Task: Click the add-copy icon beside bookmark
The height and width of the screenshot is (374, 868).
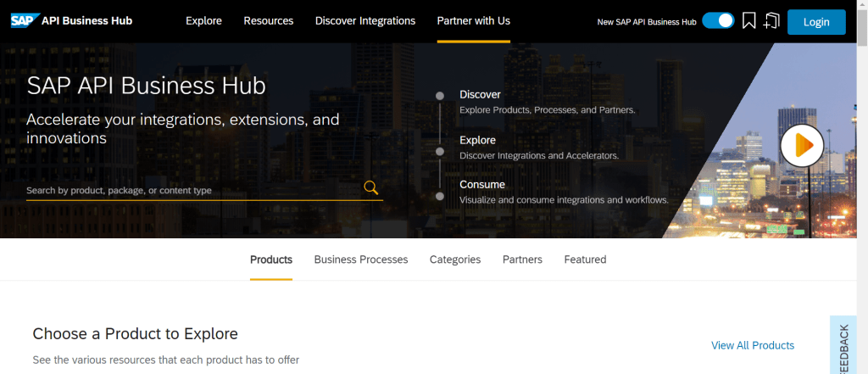Action: (x=771, y=21)
